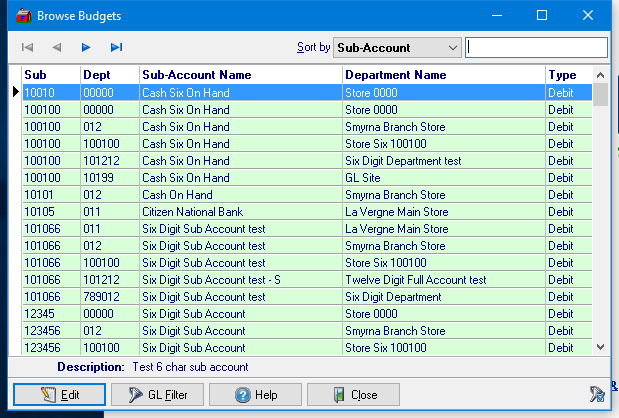Go to previous record arrow
This screenshot has width=619, height=418.
coord(57,47)
